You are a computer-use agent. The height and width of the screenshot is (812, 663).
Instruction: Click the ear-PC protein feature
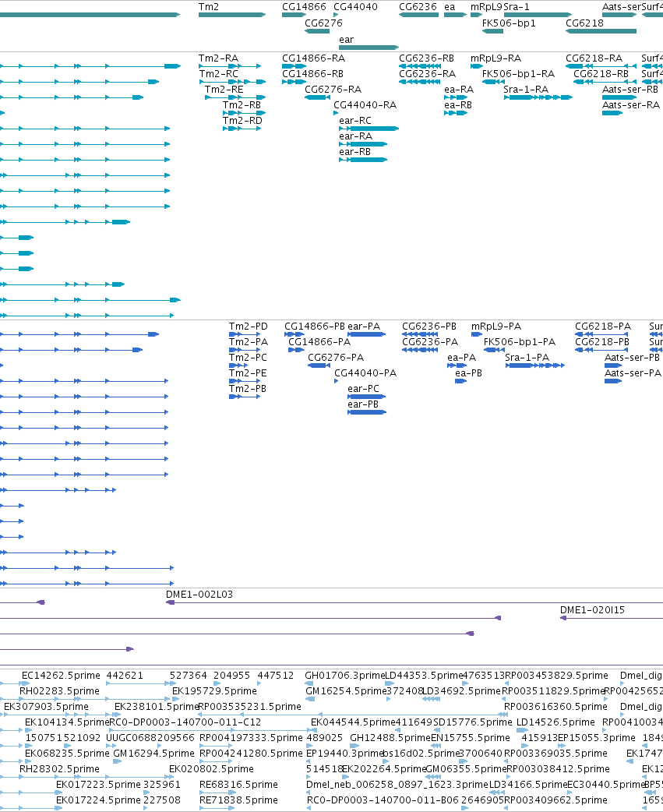pos(367,397)
